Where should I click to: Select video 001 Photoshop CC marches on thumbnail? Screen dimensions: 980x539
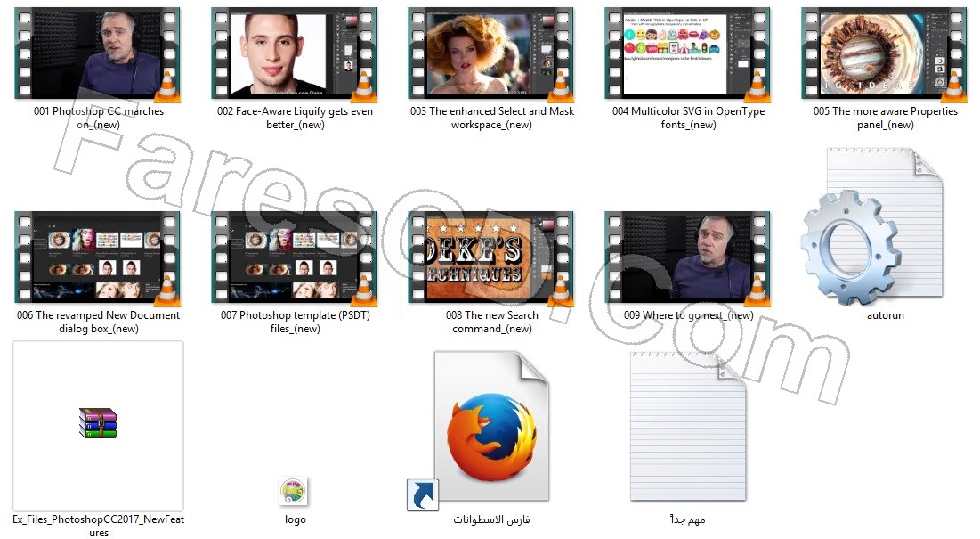[x=98, y=53]
